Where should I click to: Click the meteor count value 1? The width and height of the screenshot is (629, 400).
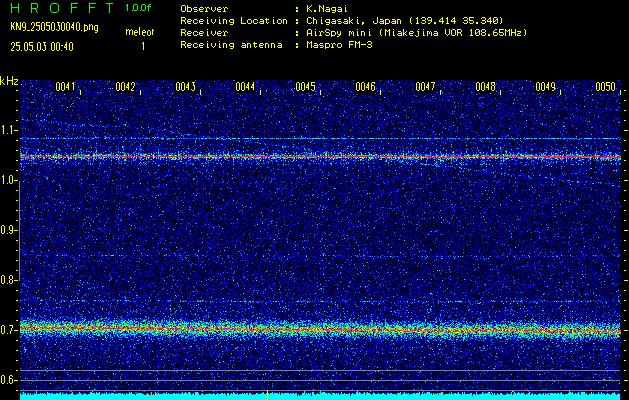click(x=143, y=47)
